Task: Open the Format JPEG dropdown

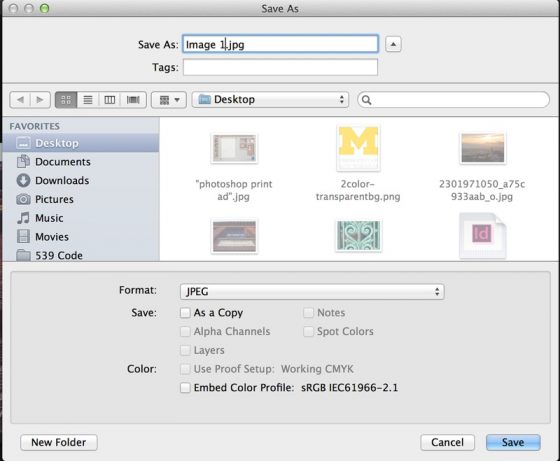Action: [312, 292]
